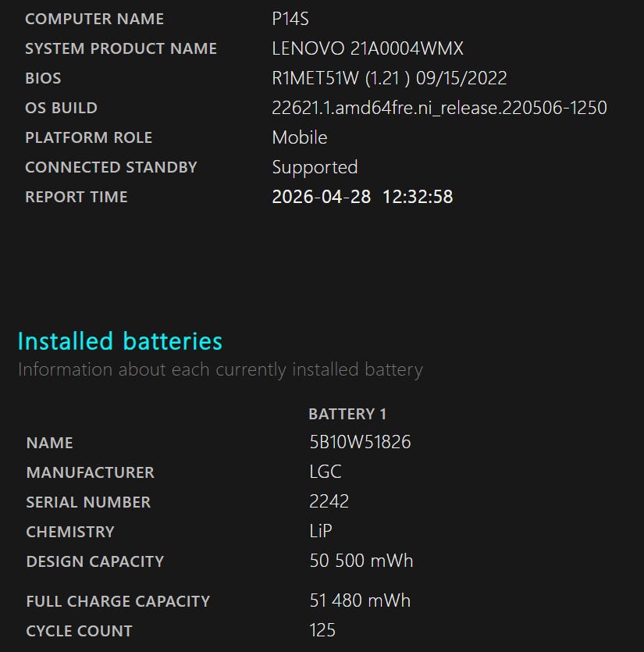Click the manufacturer value LGC
The width and height of the screenshot is (644, 652).
[x=326, y=472]
